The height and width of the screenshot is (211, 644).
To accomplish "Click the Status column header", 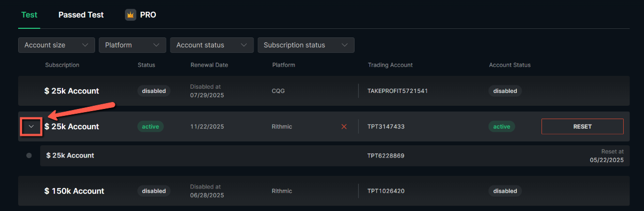I will 146,65.
